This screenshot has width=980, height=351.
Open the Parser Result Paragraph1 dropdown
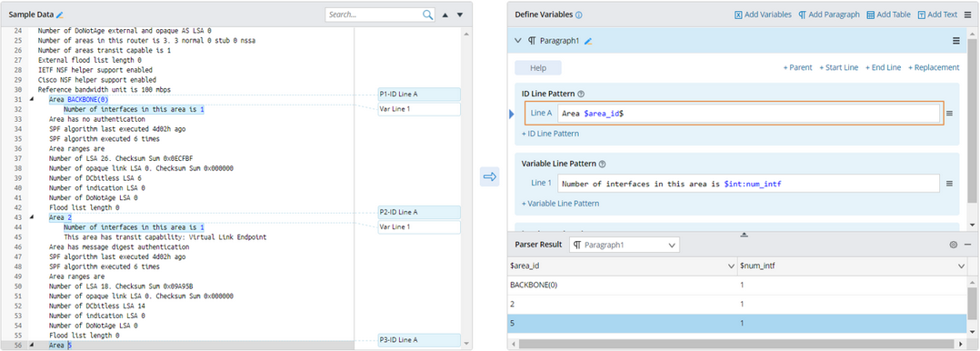point(625,245)
